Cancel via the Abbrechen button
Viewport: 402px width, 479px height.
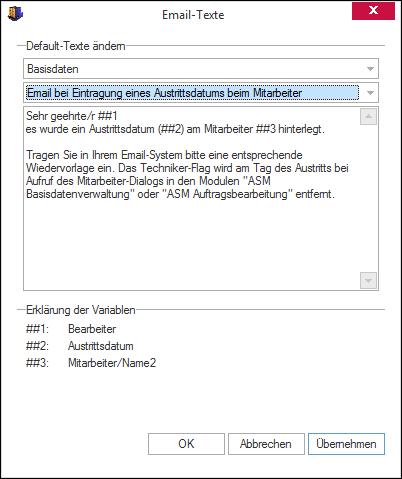[266, 444]
